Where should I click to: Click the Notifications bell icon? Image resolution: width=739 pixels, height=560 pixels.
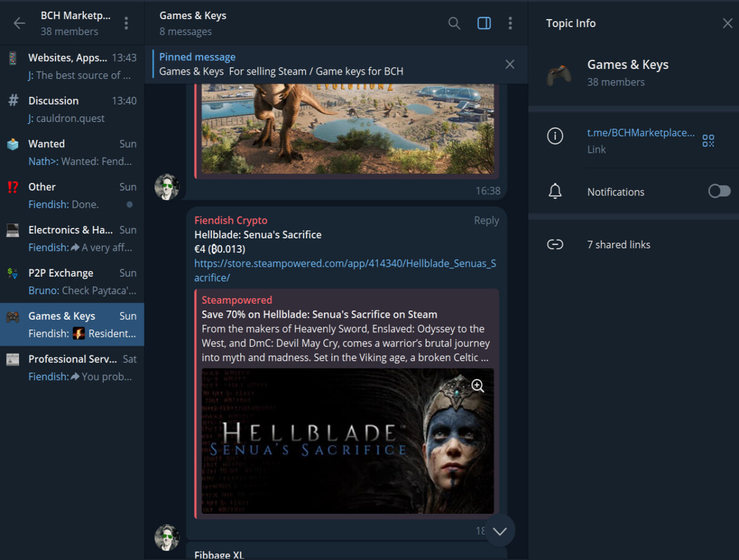555,192
